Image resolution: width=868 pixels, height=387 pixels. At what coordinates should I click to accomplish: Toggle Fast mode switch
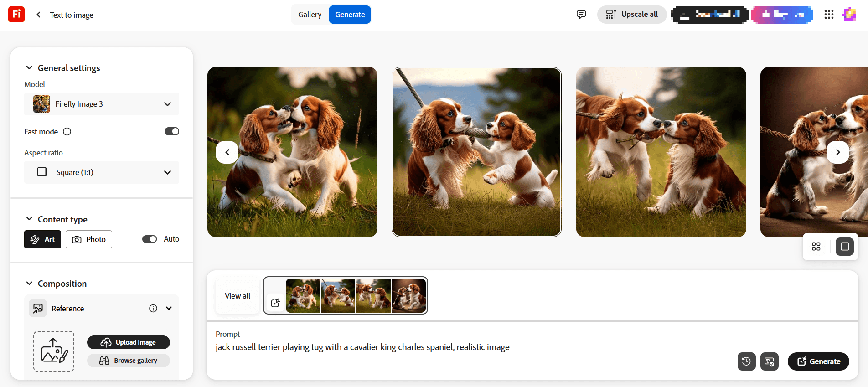pos(172,131)
